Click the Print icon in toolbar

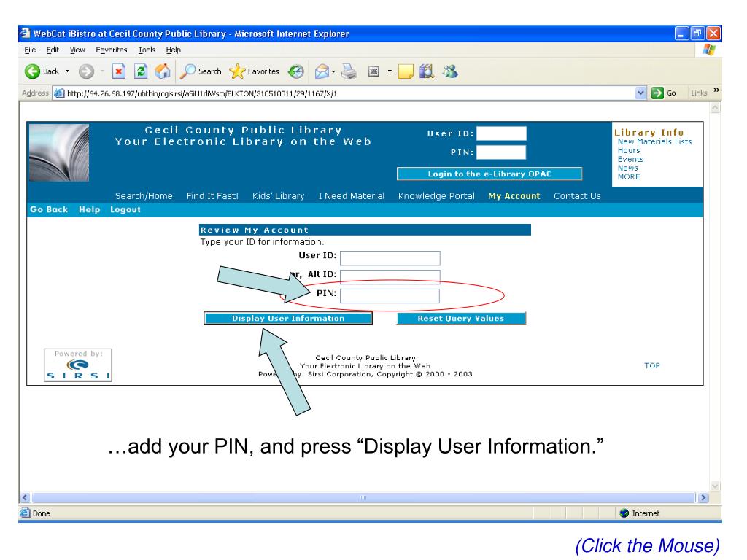pyautogui.click(x=349, y=71)
